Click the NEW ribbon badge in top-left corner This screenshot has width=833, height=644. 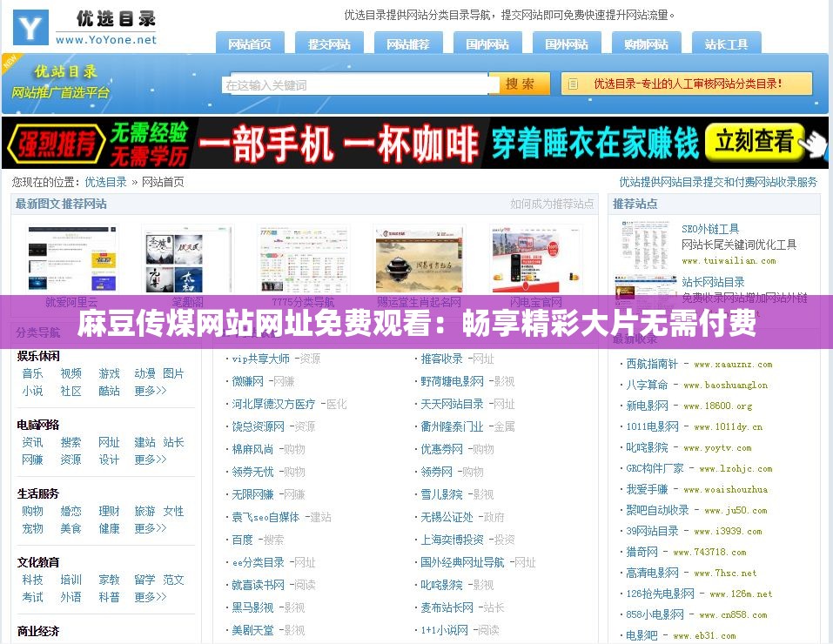[10, 62]
